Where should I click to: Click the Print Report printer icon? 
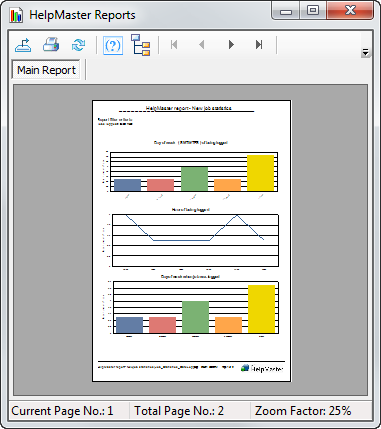tap(51, 45)
